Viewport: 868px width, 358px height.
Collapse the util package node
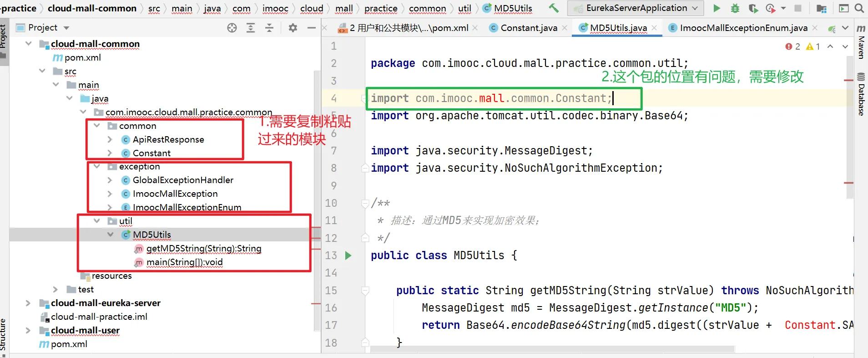(97, 221)
